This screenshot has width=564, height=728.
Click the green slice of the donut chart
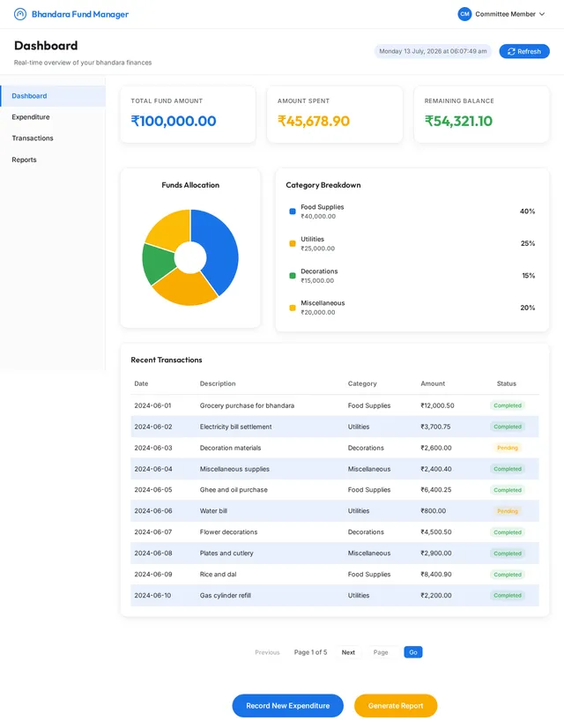[x=157, y=264]
